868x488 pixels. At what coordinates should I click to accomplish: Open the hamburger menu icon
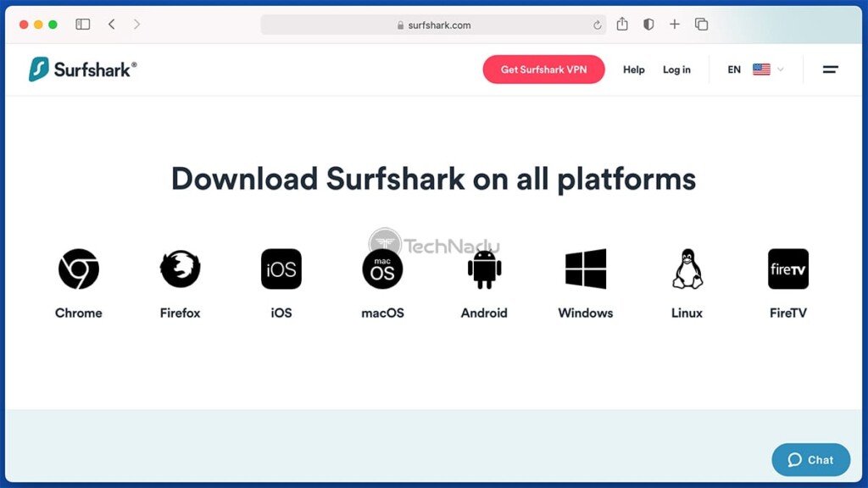[831, 69]
